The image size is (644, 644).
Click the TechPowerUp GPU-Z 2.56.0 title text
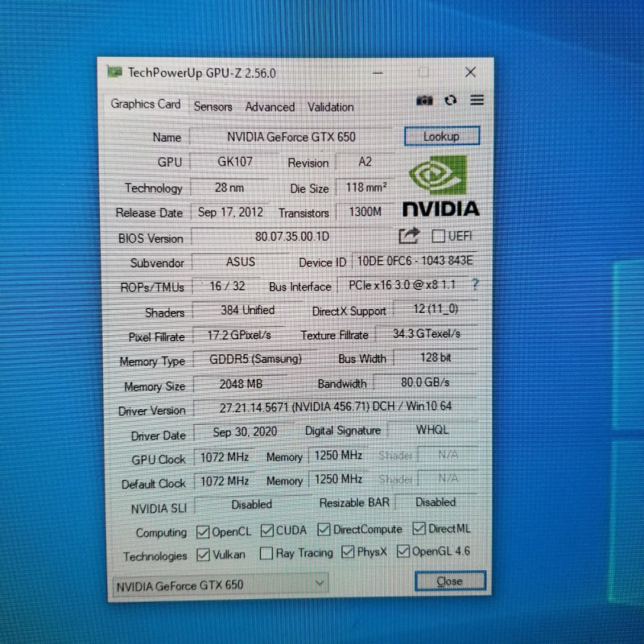pos(202,73)
